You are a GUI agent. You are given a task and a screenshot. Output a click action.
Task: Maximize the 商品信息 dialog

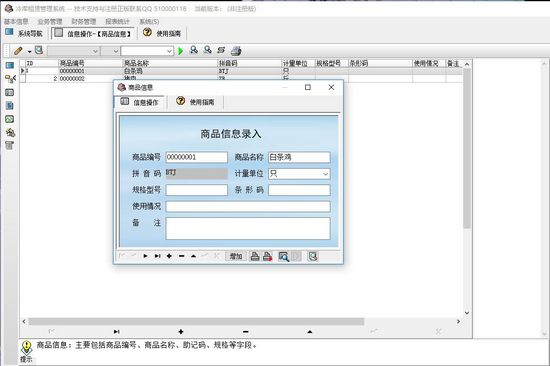[x=308, y=87]
